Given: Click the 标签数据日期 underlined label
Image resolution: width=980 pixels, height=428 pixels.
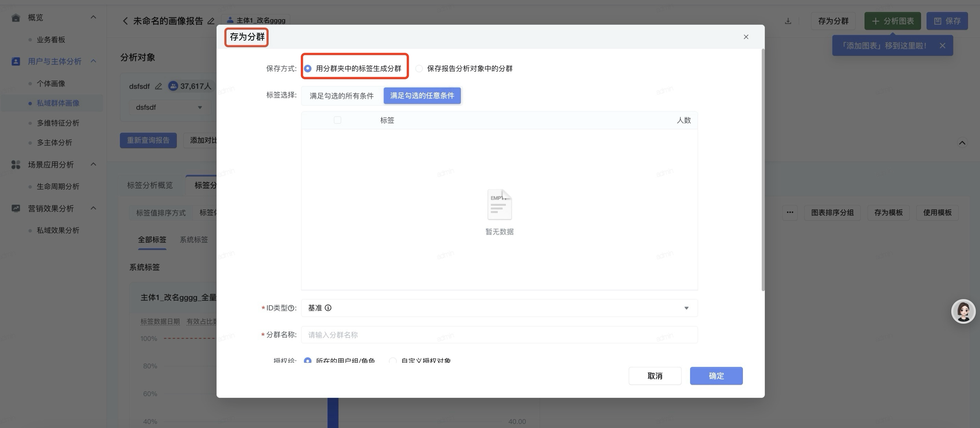Looking at the screenshot, I should (x=160, y=322).
